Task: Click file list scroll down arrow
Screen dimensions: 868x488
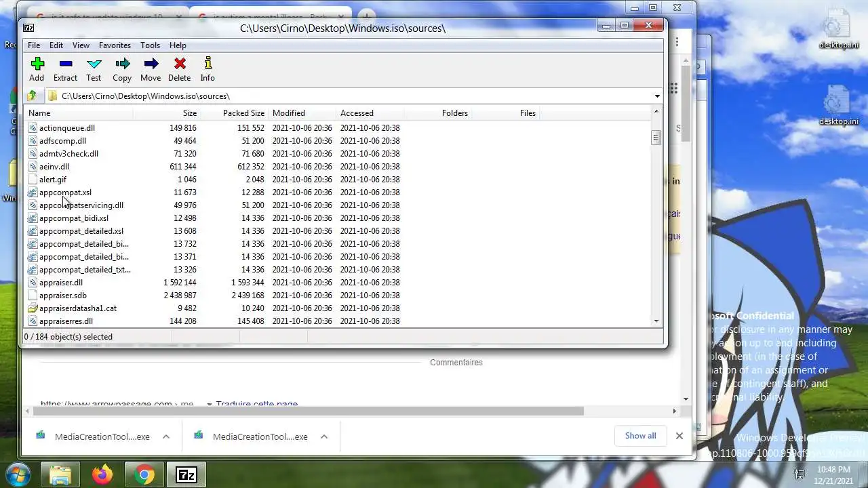Action: click(x=656, y=321)
